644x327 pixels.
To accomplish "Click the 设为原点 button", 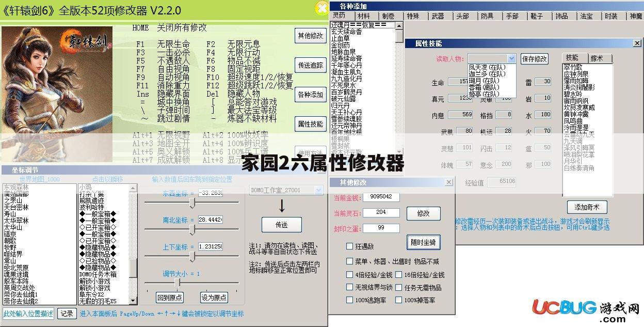I will pyautogui.click(x=214, y=298).
